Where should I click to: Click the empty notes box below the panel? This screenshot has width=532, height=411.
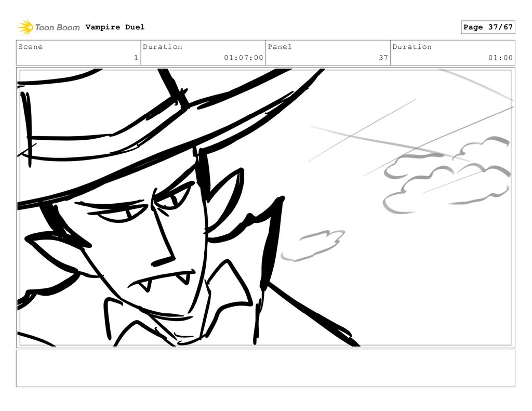(265, 368)
